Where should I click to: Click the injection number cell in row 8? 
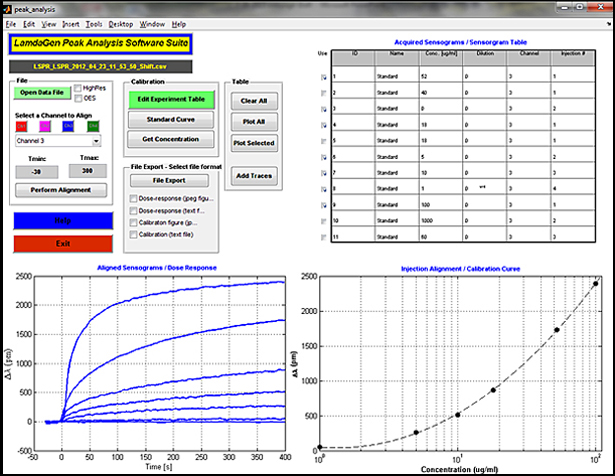[x=573, y=189]
